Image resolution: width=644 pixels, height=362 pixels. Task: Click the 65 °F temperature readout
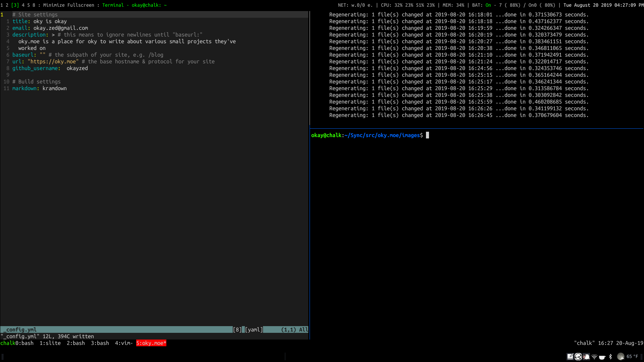[632, 357]
